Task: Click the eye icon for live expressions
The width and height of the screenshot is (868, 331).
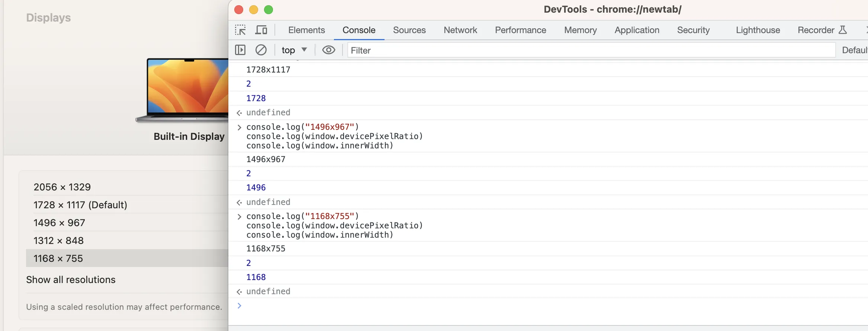Action: point(328,50)
